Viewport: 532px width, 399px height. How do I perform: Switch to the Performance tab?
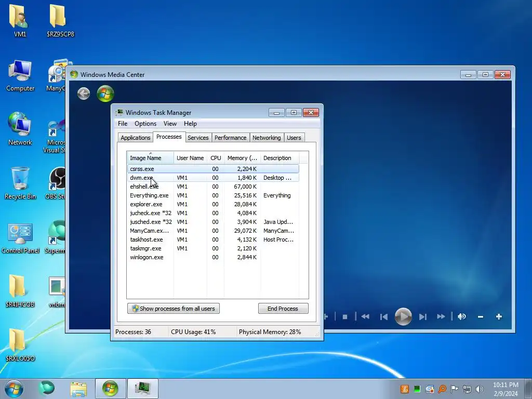coord(230,137)
